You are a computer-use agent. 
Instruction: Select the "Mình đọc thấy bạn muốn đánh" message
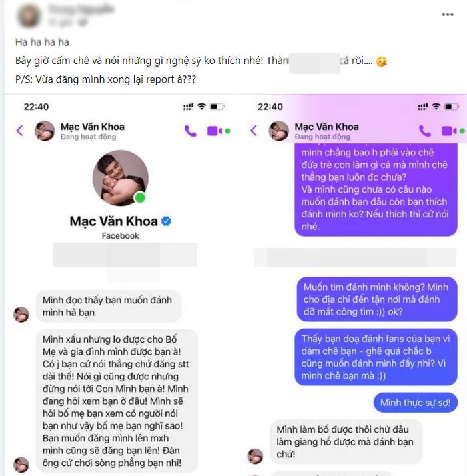pyautogui.click(x=109, y=306)
